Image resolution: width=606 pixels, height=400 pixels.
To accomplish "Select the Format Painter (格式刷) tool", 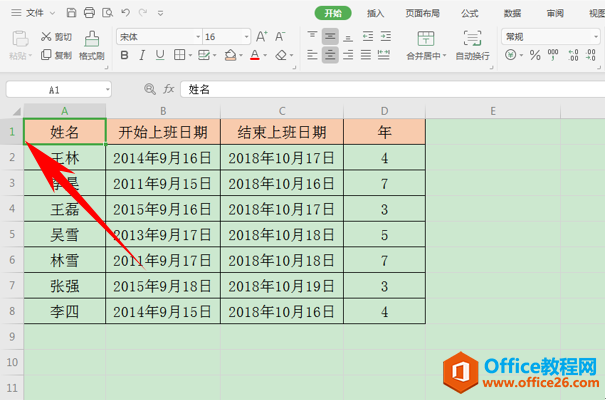I will (x=92, y=44).
